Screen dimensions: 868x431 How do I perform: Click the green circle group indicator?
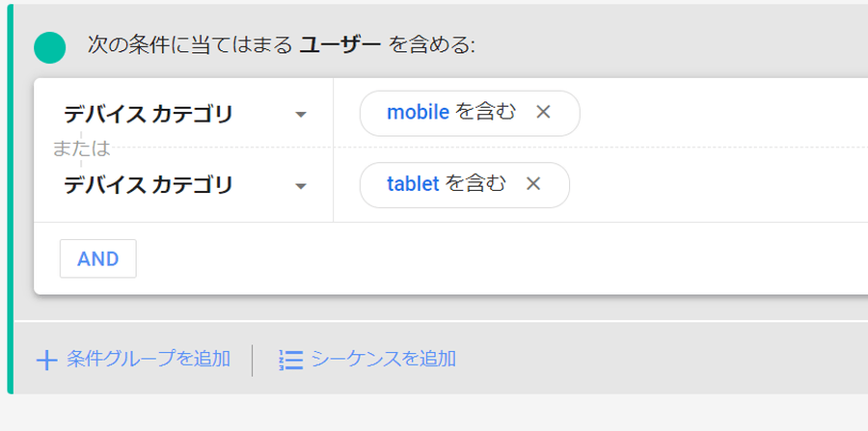click(x=49, y=46)
